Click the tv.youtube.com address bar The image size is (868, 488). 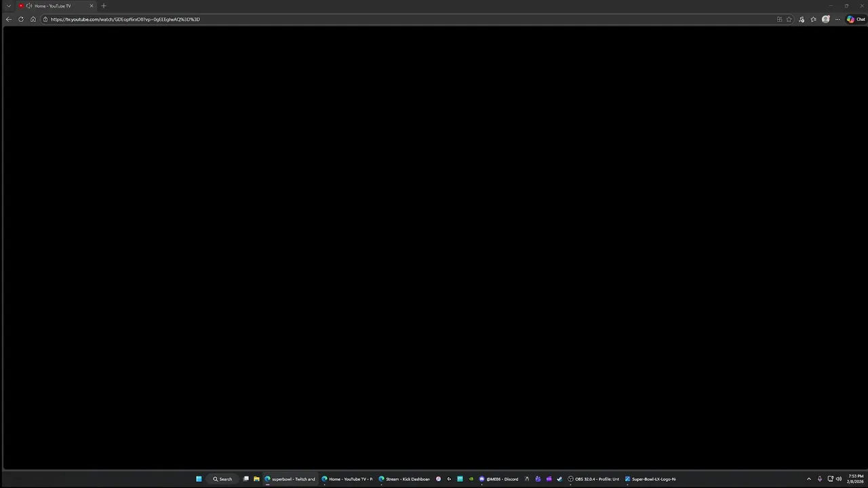point(407,19)
